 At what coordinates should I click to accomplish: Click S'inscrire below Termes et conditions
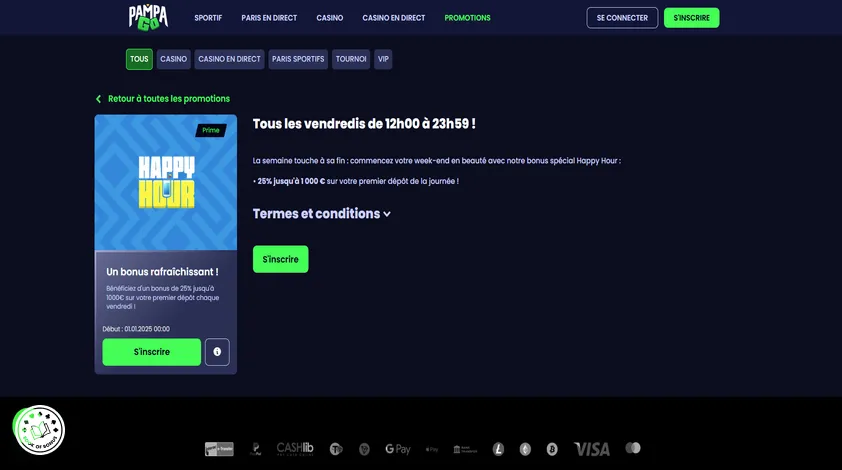coord(280,259)
